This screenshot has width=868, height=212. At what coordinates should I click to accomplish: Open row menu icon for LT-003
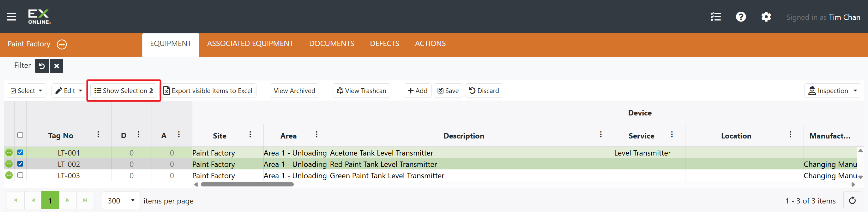[x=9, y=175]
